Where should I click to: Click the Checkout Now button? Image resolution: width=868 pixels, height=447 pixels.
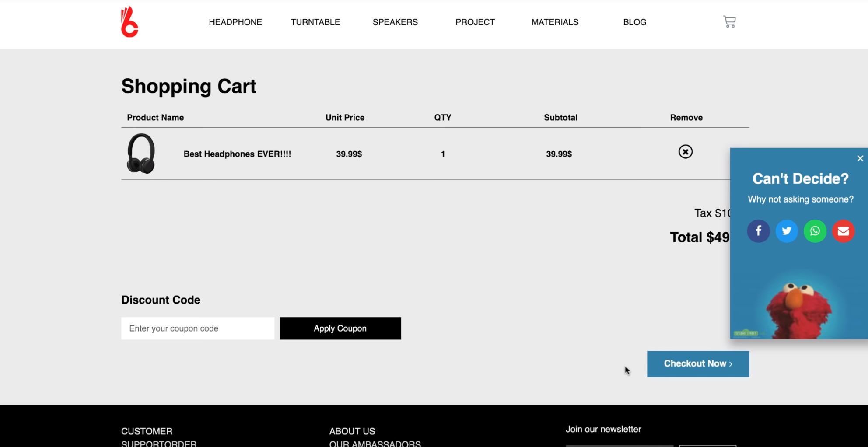point(698,364)
